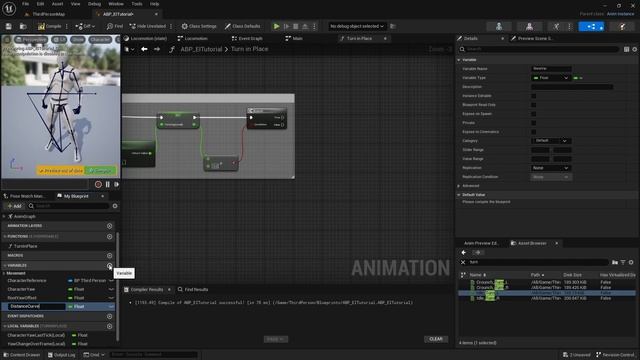The height and width of the screenshot is (360, 640).
Task: Open the debug object selector dropdown
Action: pos(357,26)
